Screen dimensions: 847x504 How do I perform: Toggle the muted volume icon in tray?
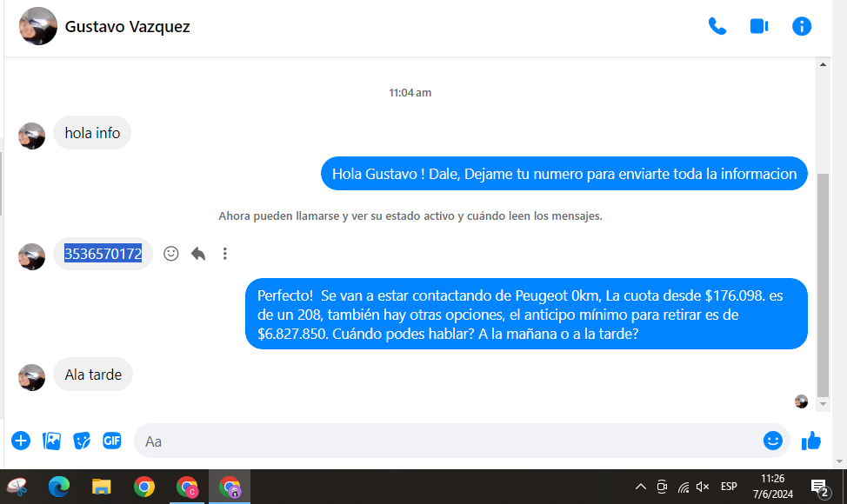pos(703,487)
